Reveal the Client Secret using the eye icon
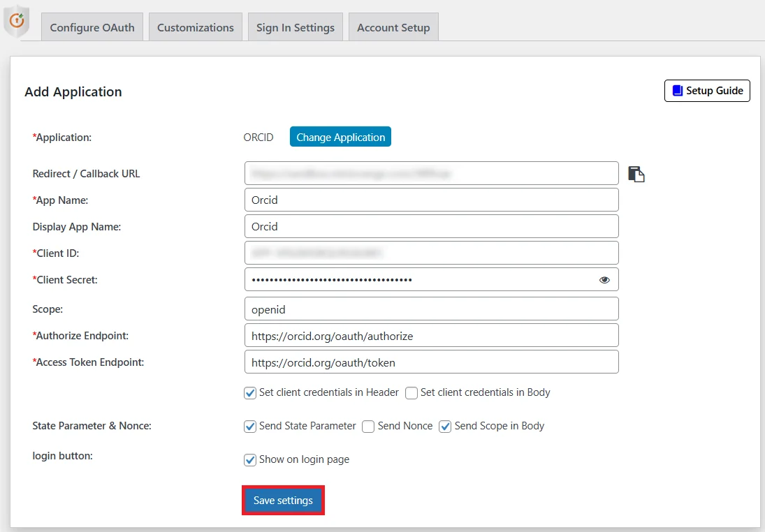 click(604, 279)
